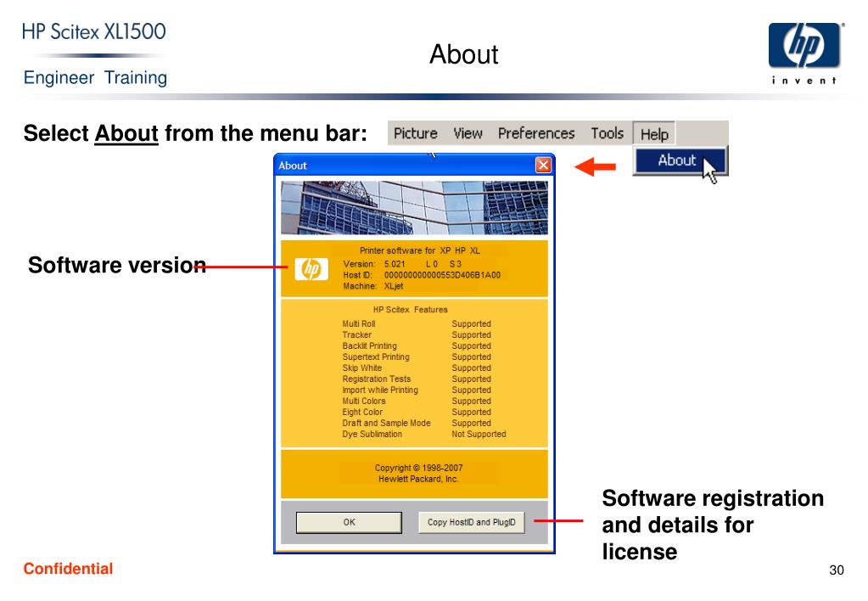Open the Tools menu
The width and height of the screenshot is (868, 601).
click(607, 133)
